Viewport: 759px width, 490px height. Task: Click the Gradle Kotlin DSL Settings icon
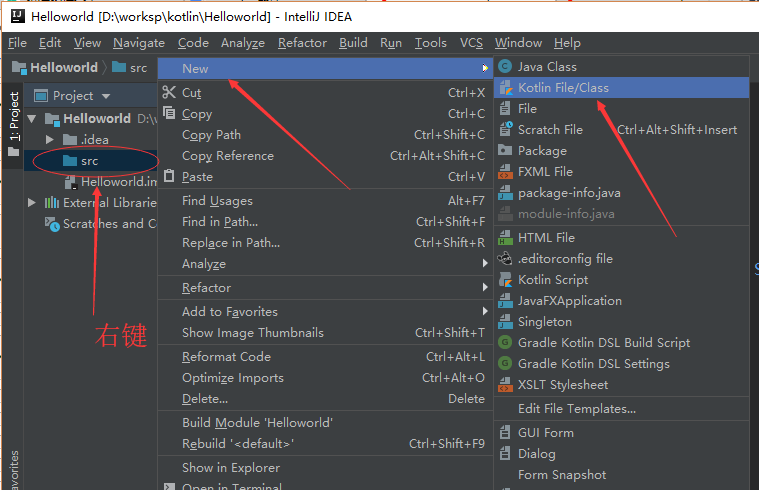tap(505, 363)
